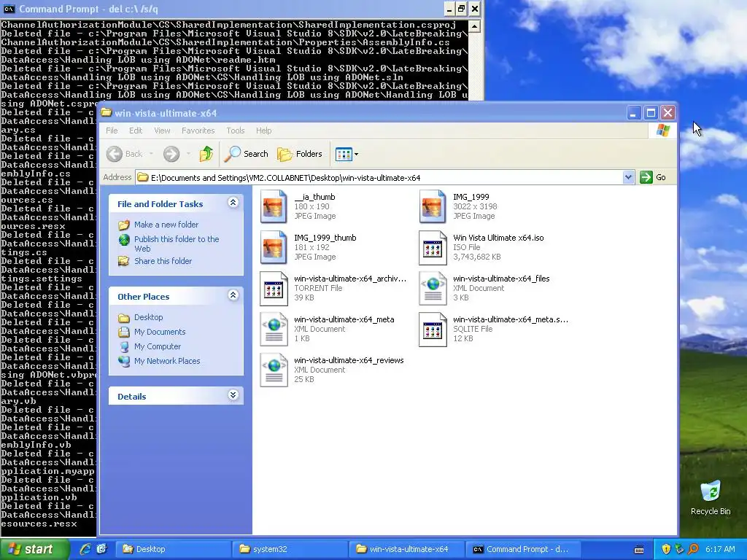Launch Internet Explorer from Quick Launch
747x560 pixels.
85,549
